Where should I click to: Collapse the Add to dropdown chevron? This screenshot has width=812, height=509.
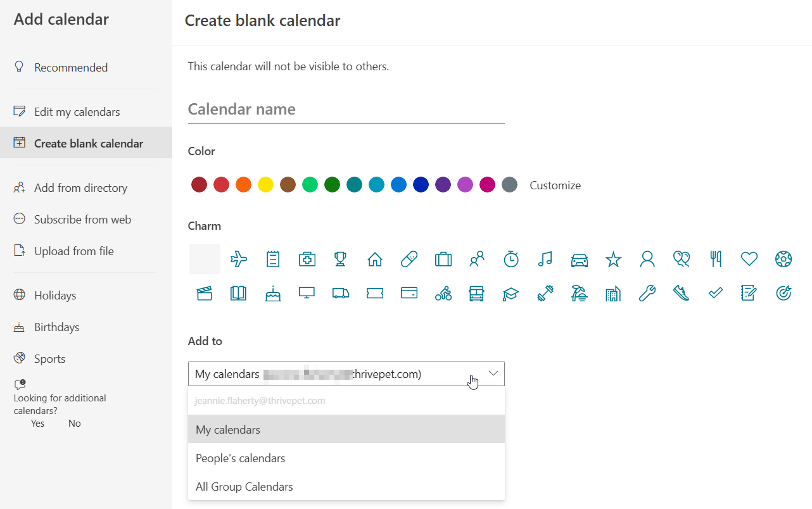pos(493,374)
